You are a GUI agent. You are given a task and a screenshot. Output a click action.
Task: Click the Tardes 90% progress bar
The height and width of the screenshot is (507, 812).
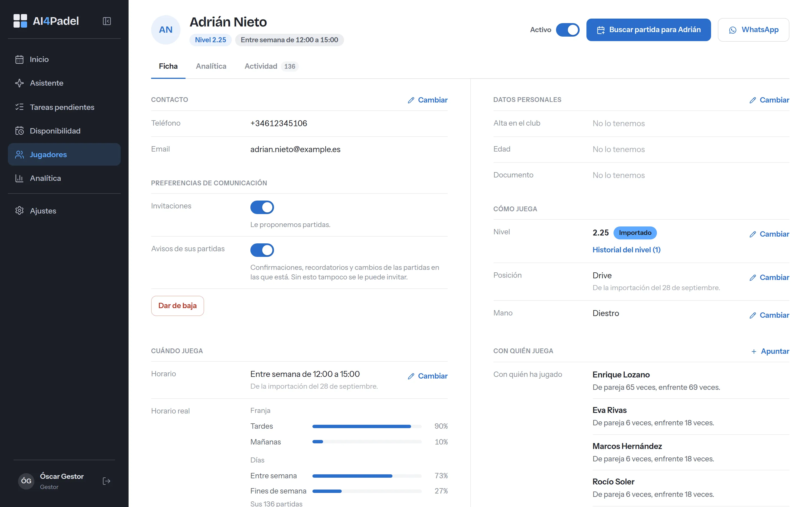pyautogui.click(x=367, y=426)
